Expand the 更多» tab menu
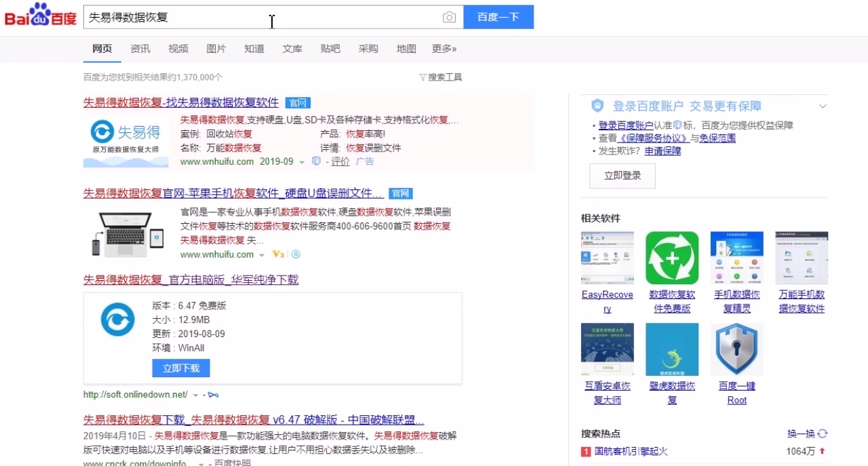The image size is (868, 466). 444,49
